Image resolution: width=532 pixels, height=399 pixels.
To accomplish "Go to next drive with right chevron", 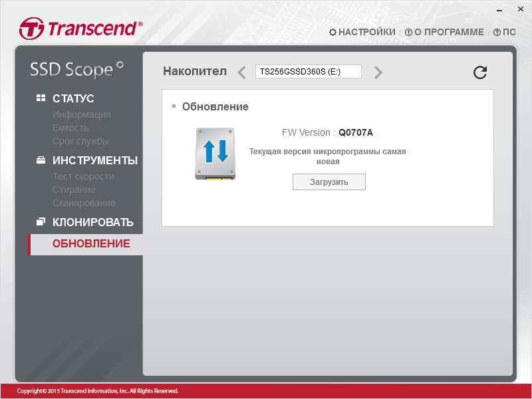I will pyautogui.click(x=378, y=72).
